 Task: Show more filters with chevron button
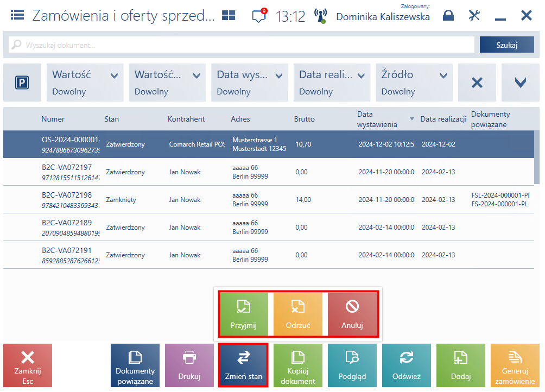click(521, 83)
